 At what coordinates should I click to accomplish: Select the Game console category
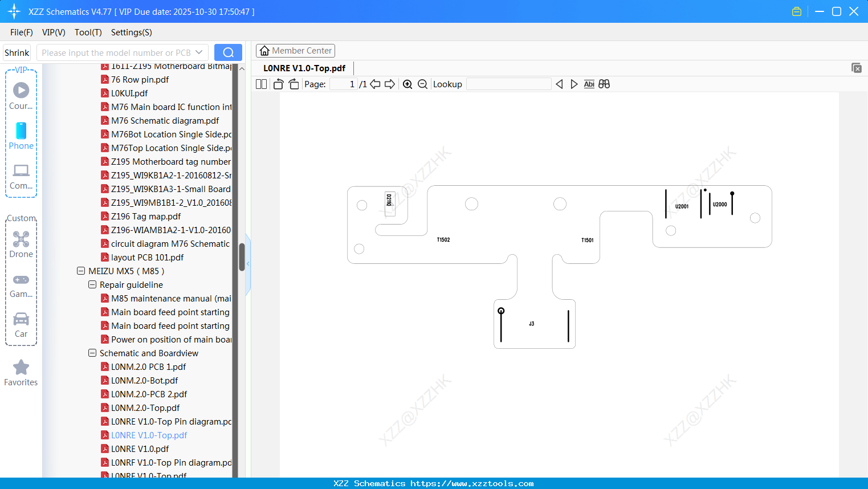point(21,285)
